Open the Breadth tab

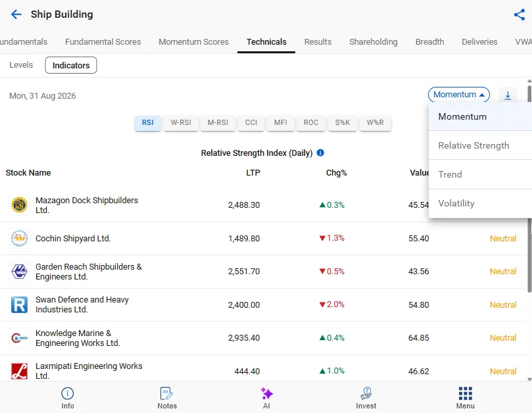pyautogui.click(x=429, y=41)
